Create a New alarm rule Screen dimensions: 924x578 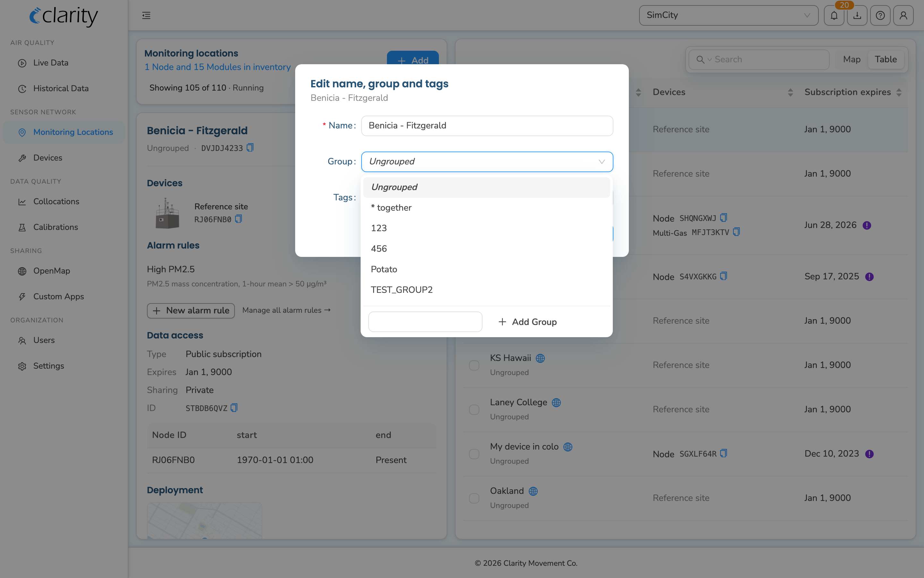[x=191, y=311]
